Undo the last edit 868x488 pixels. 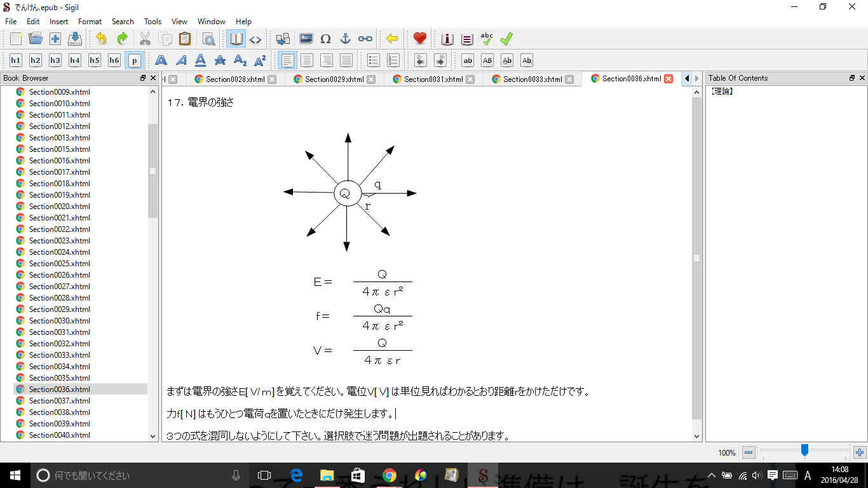click(102, 39)
